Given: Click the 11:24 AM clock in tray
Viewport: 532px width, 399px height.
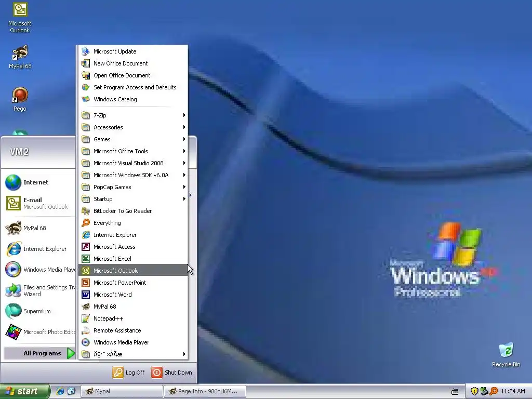Looking at the screenshot, I should click(x=513, y=391).
